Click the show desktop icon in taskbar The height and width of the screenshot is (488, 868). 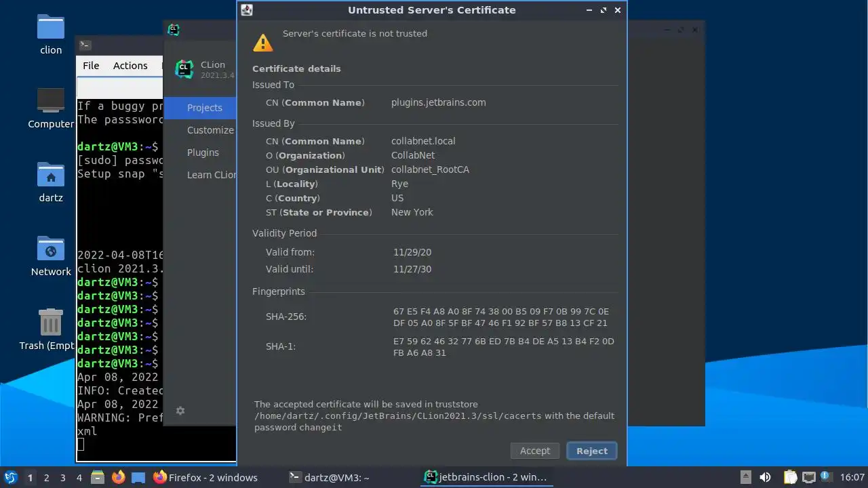pos(138,478)
